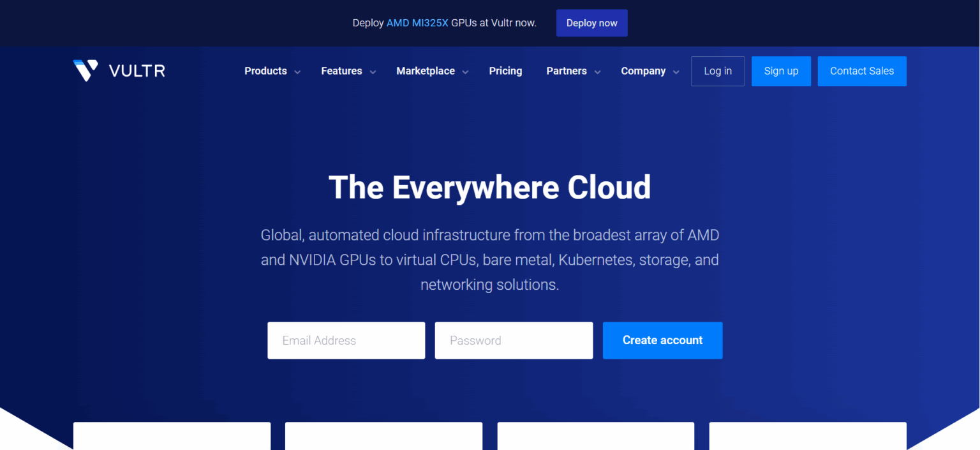Expand the Company dropdown chevron

[x=676, y=71]
